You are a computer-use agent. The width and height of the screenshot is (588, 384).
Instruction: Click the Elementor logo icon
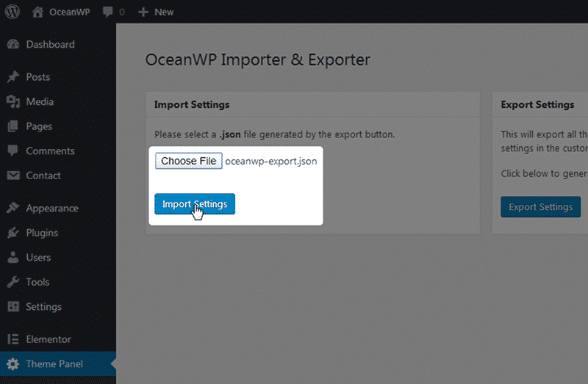(13, 339)
